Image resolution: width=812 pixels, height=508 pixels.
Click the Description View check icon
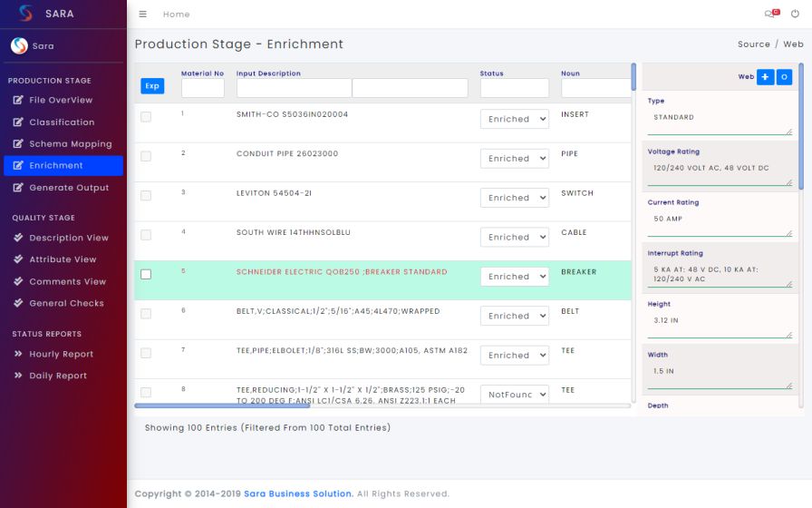18,238
